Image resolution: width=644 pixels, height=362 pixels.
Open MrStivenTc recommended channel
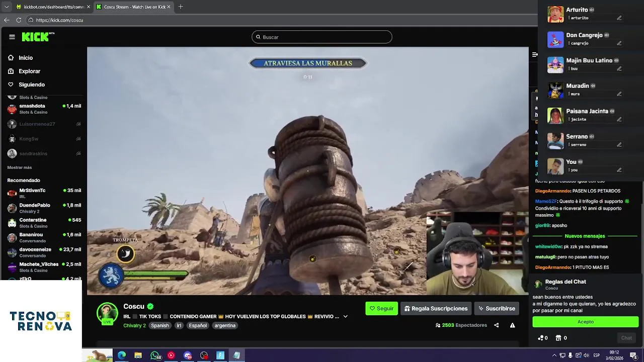point(44,193)
